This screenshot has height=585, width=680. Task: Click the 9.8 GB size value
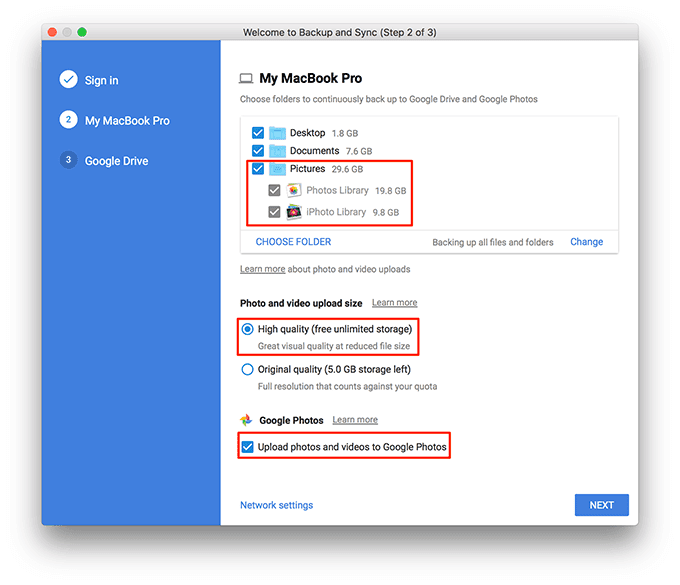pyautogui.click(x=386, y=212)
